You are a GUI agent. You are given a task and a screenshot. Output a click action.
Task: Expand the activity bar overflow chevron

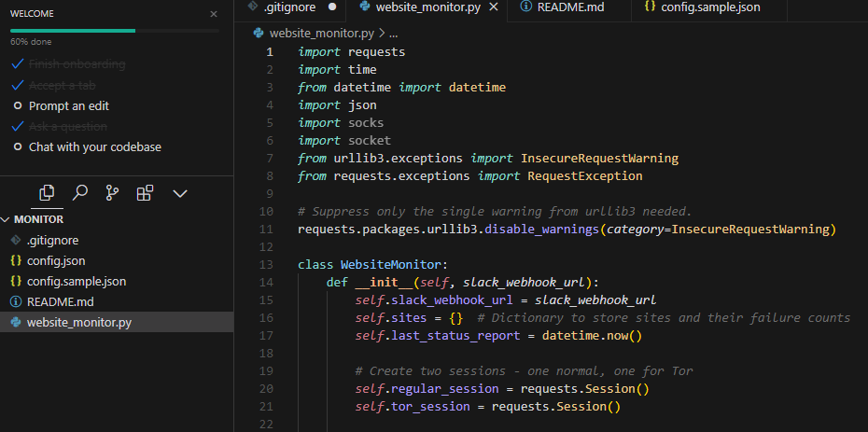[x=180, y=193]
